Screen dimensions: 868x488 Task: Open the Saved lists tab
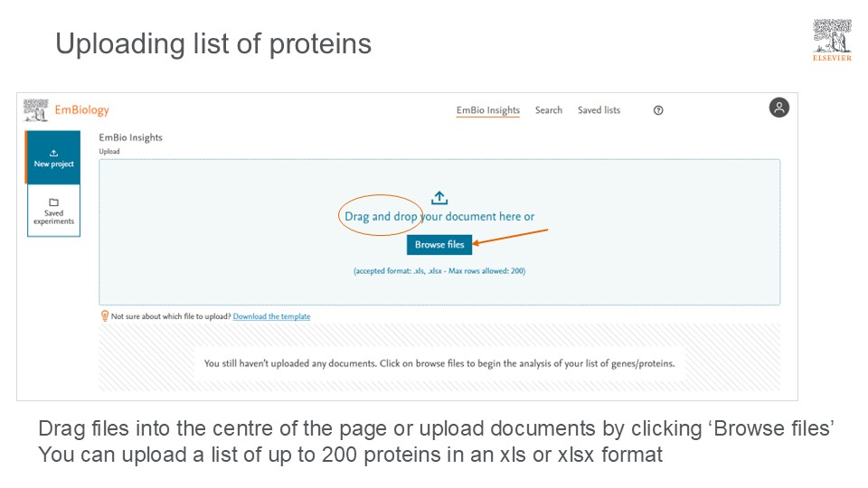click(x=599, y=110)
